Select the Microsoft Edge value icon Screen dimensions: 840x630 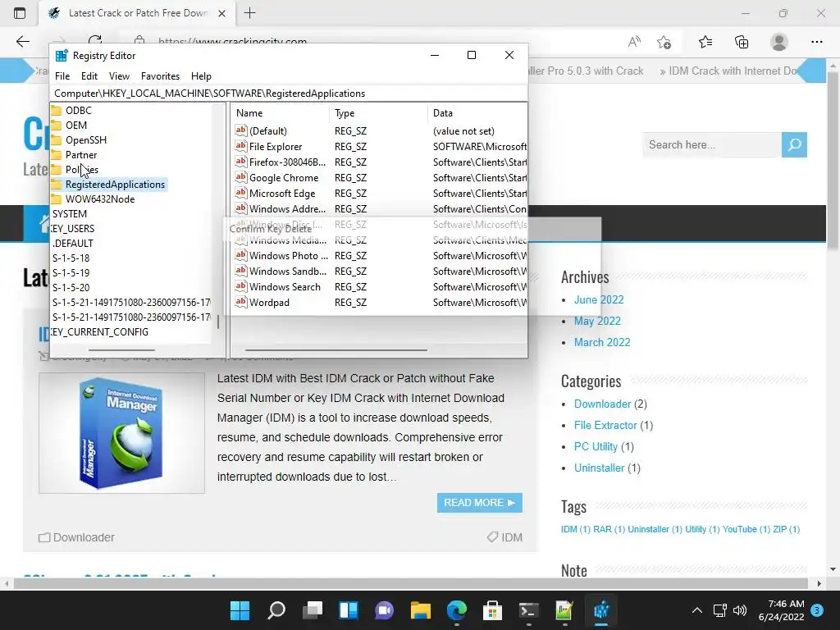241,193
